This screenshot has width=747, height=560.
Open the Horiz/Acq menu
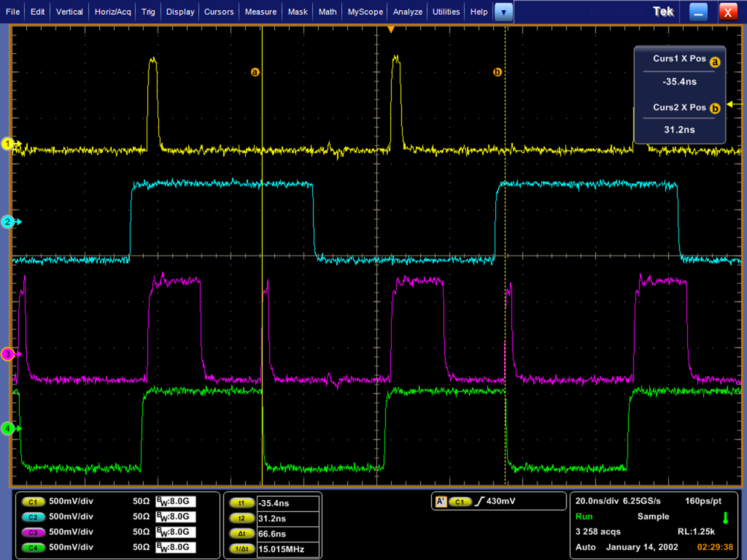pyautogui.click(x=112, y=11)
